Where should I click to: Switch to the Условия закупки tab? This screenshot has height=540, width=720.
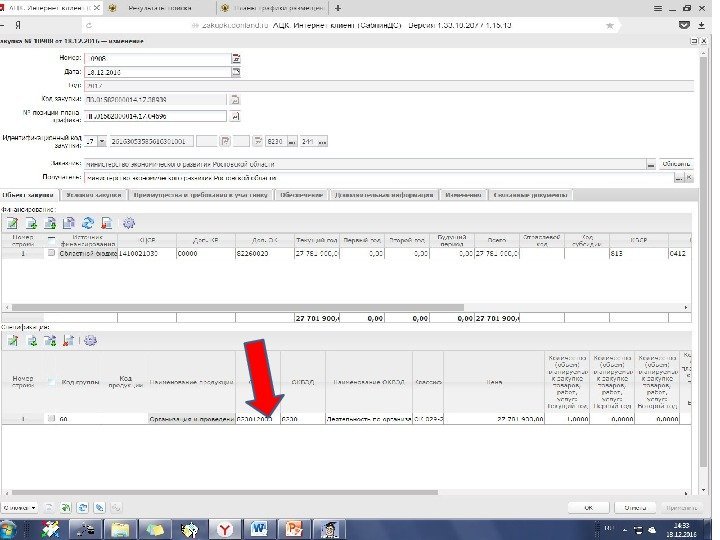tap(94, 195)
